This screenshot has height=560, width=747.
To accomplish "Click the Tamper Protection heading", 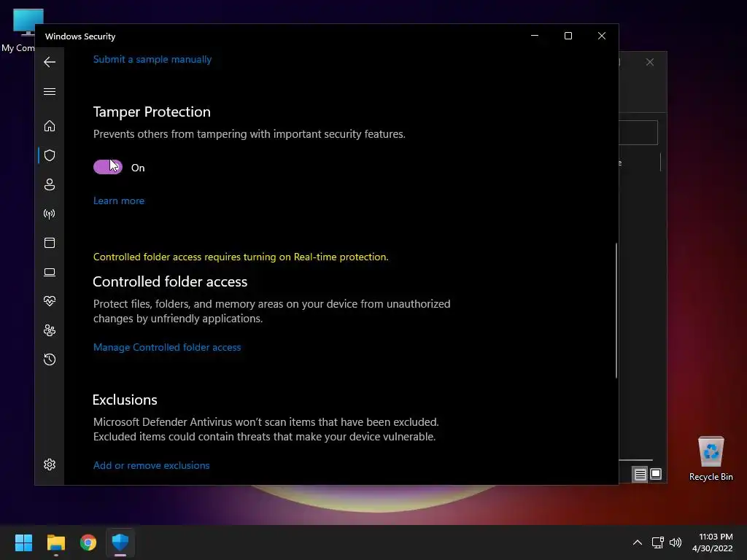I will pyautogui.click(x=152, y=112).
